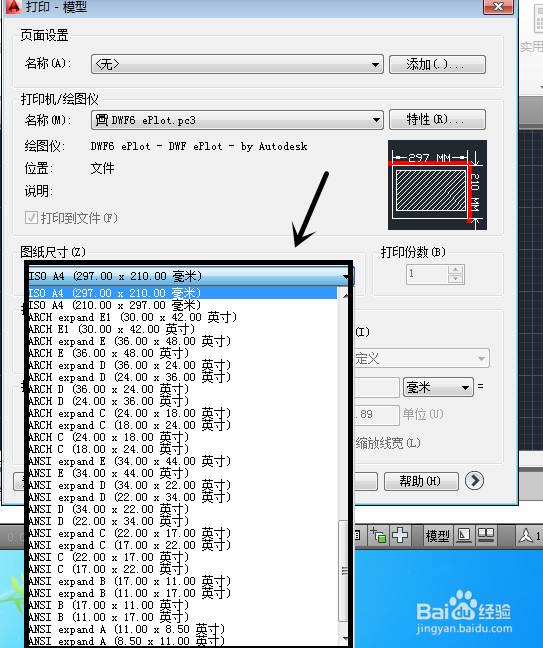Image resolution: width=543 pixels, height=648 pixels.
Task: Increase the print copies with the up spinner
Action: tap(456, 269)
